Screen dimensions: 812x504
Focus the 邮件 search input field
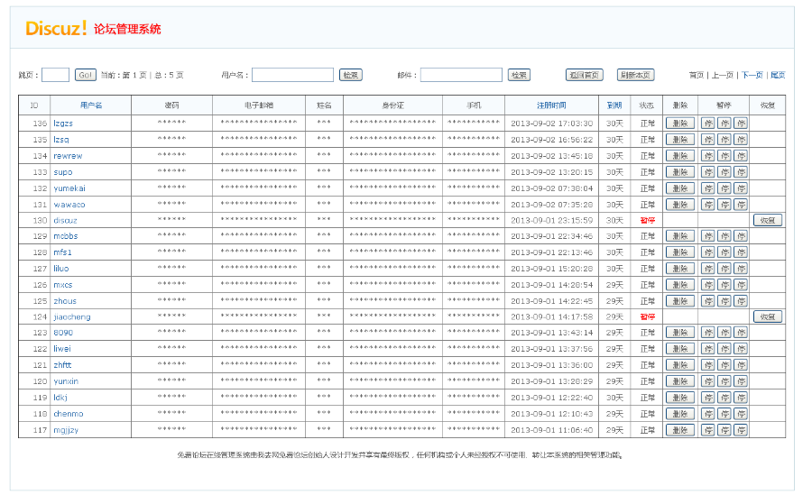(x=461, y=75)
